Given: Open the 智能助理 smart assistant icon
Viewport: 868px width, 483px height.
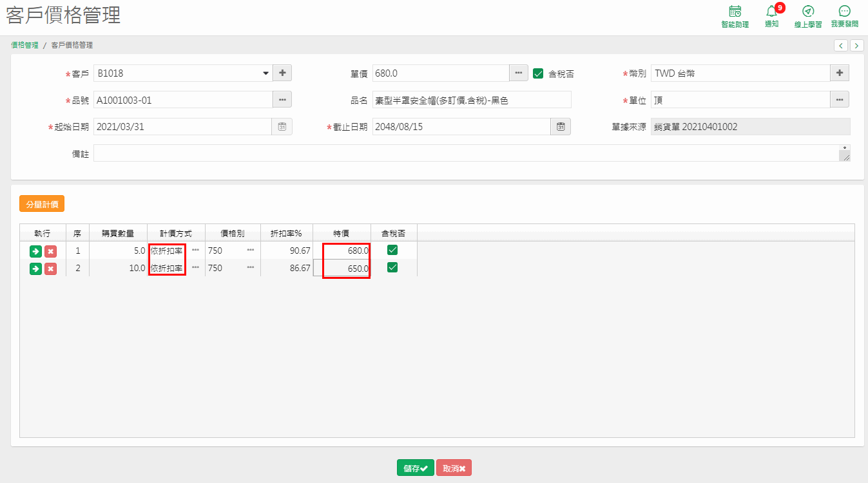Looking at the screenshot, I should pyautogui.click(x=735, y=17).
